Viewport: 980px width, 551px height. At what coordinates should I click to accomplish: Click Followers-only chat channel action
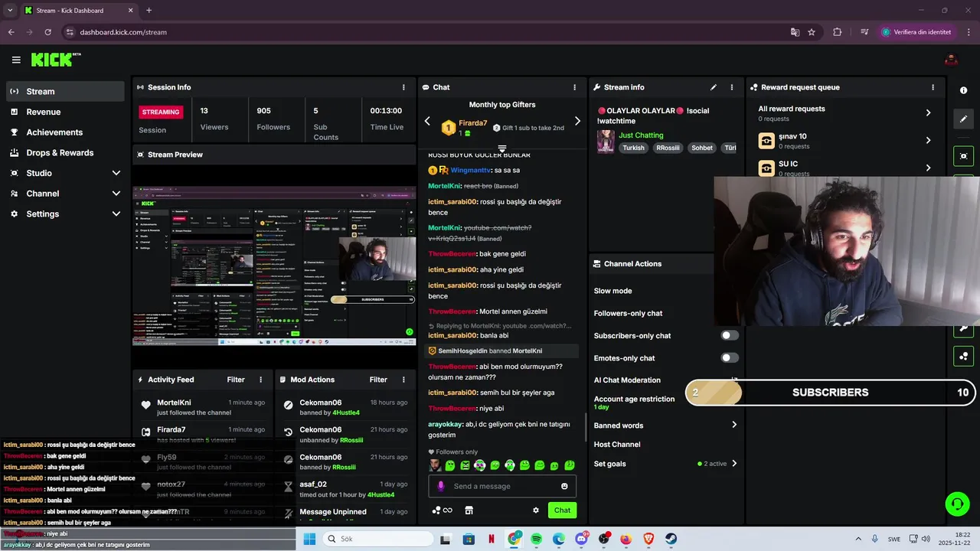628,313
